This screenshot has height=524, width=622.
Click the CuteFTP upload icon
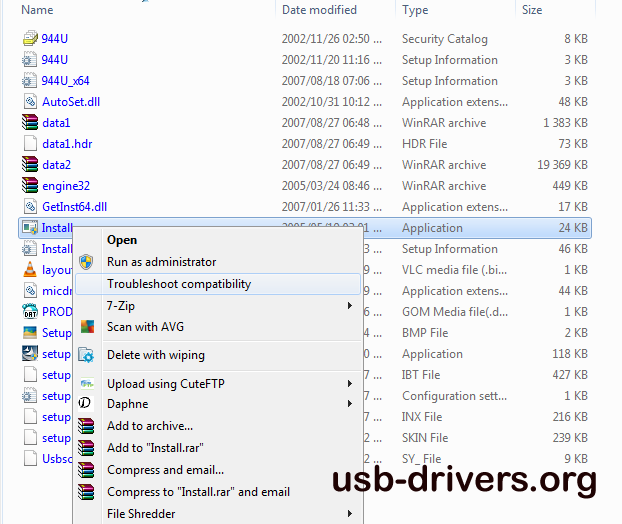tap(87, 384)
